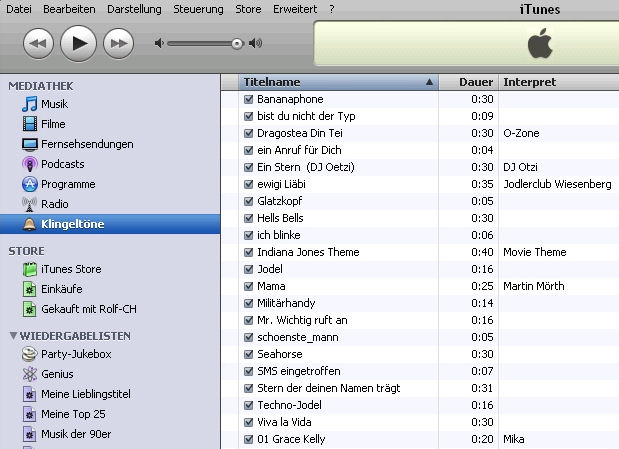Open the Store menu

pos(248,9)
